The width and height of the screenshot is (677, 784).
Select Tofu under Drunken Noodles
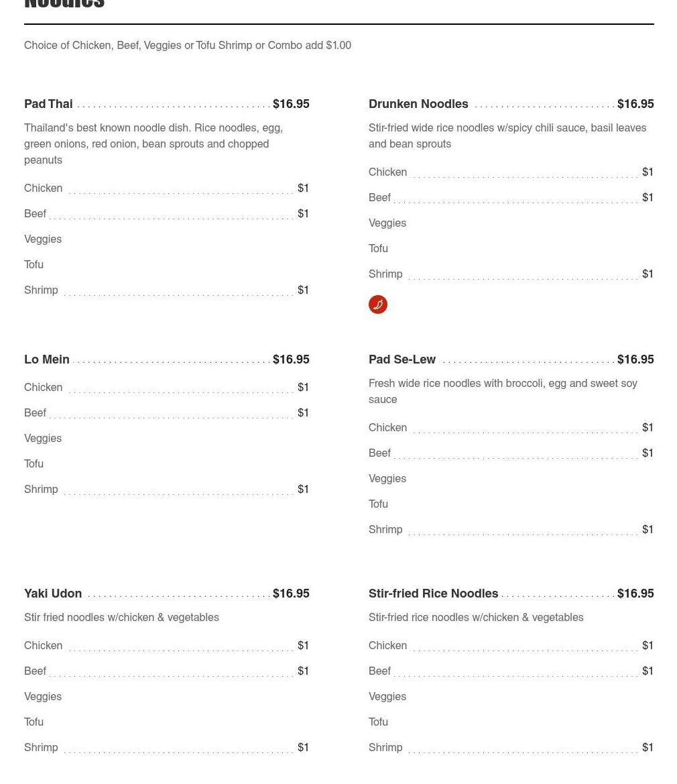[x=378, y=249]
